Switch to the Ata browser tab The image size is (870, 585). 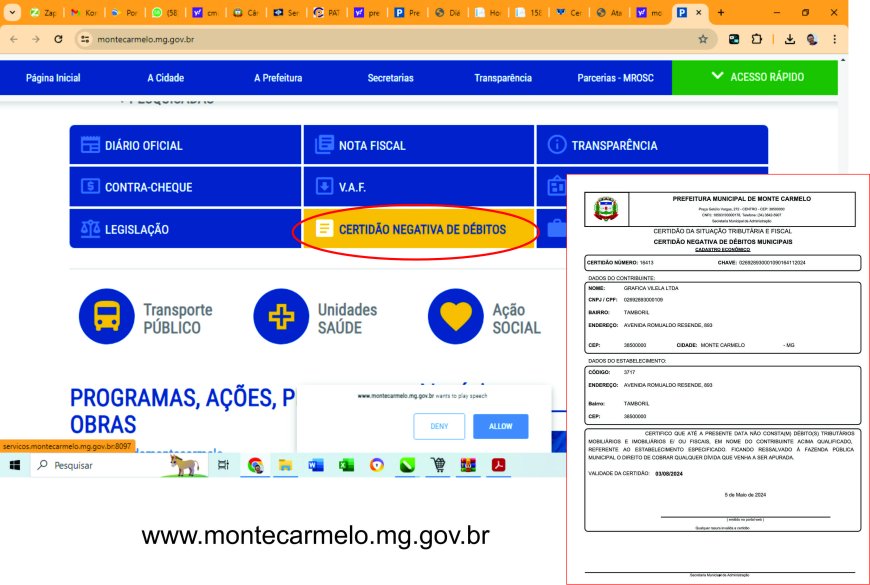coord(609,12)
